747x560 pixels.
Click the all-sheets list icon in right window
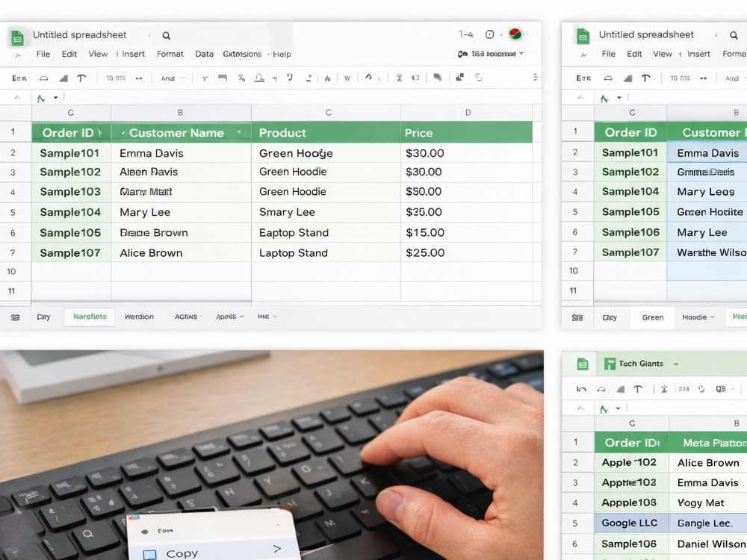577,317
